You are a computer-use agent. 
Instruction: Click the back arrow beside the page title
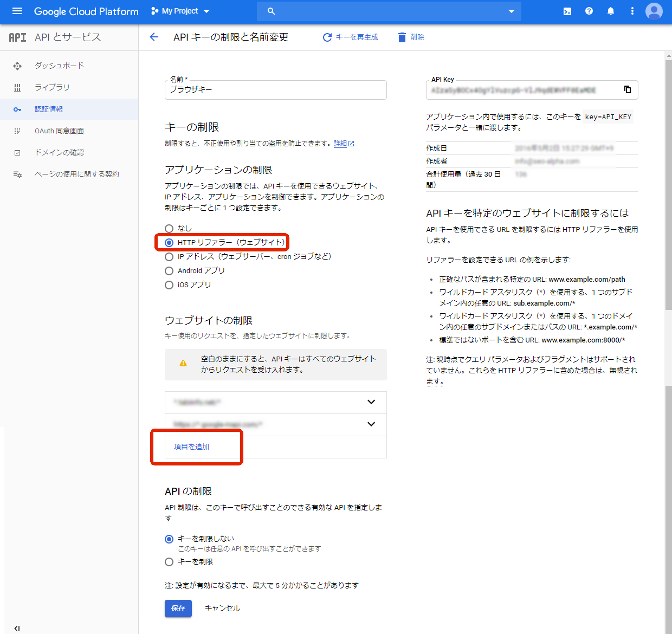154,37
